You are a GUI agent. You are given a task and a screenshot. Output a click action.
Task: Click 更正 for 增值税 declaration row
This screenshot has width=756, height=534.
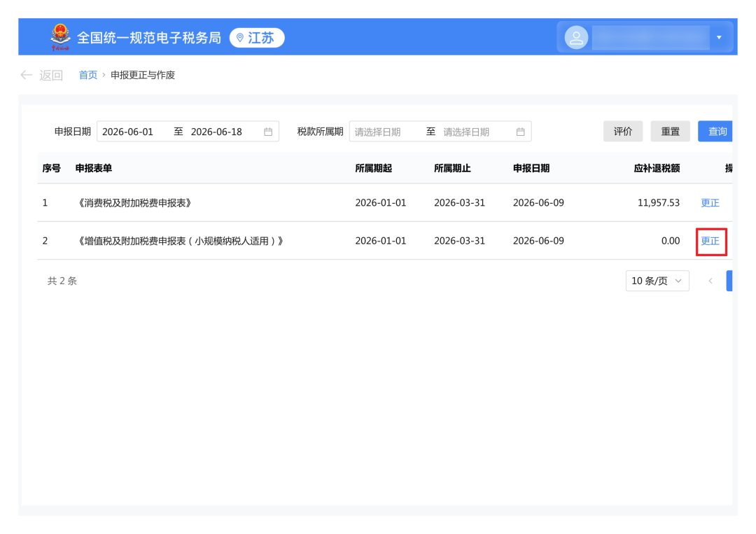[710, 241]
